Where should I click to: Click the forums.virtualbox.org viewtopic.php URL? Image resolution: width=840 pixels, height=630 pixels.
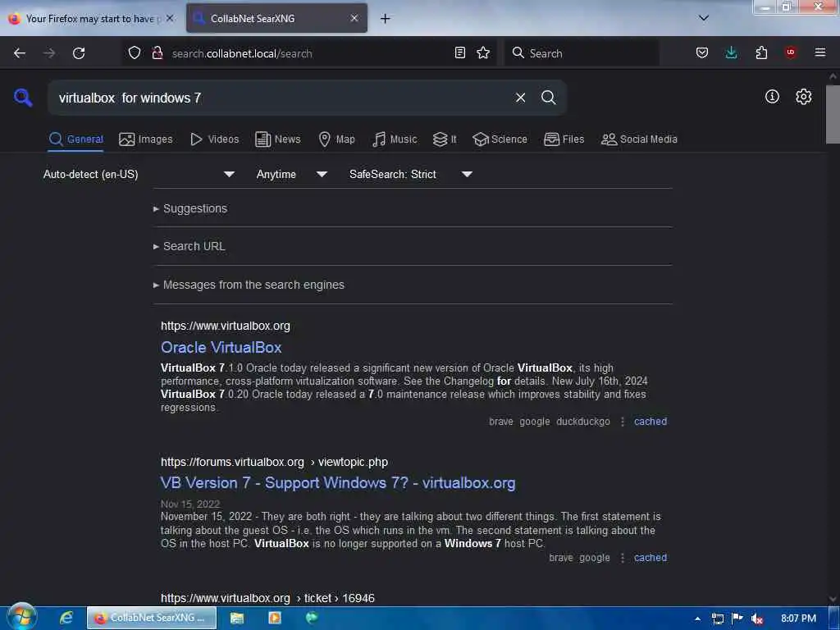[274, 462]
